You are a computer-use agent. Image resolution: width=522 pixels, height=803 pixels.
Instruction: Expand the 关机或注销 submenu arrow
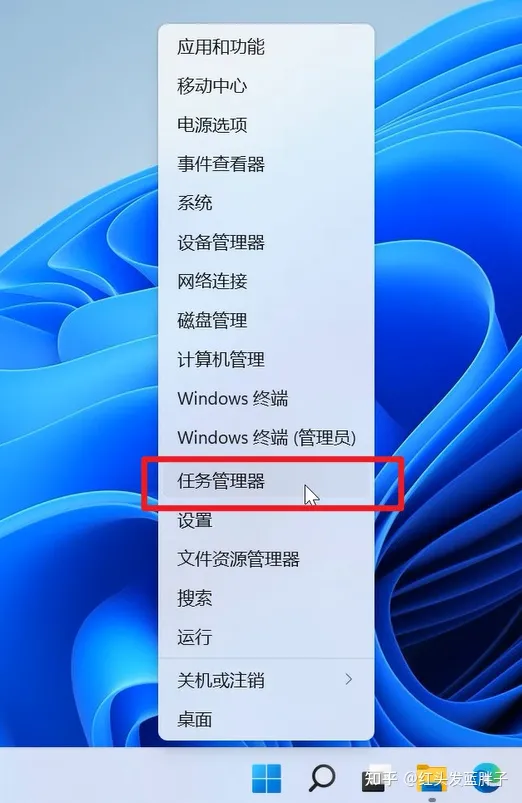(x=349, y=680)
